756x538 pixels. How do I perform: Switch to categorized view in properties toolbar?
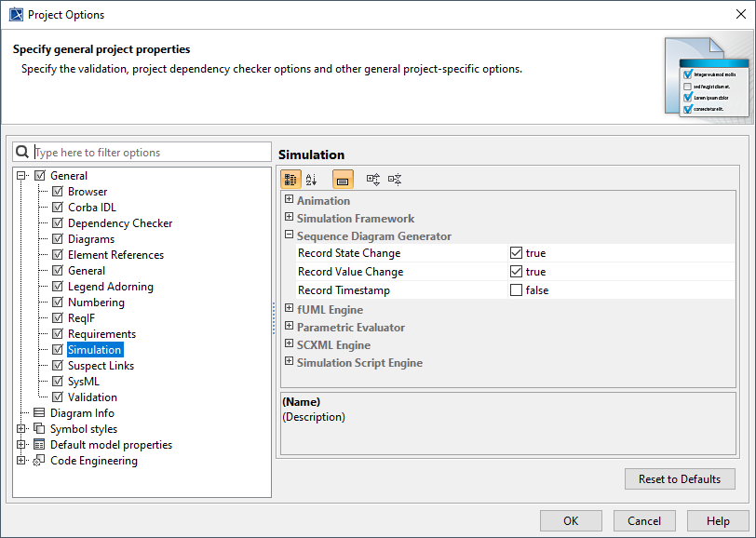[x=290, y=180]
